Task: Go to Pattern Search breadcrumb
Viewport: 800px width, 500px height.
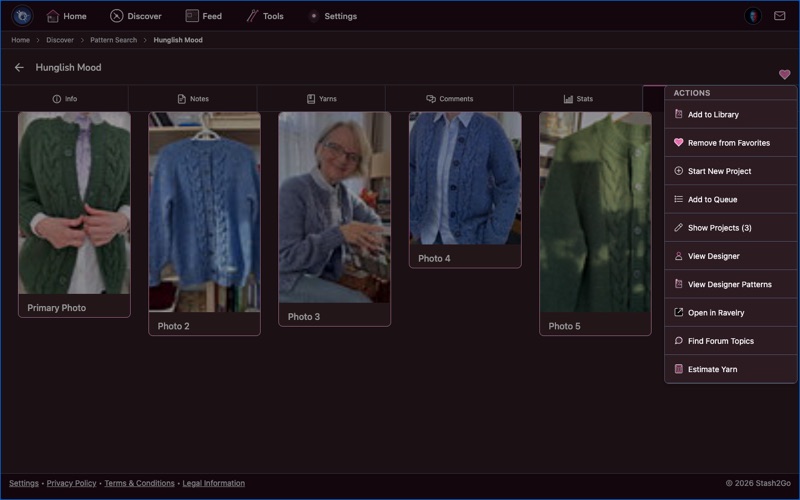Action: [x=113, y=40]
